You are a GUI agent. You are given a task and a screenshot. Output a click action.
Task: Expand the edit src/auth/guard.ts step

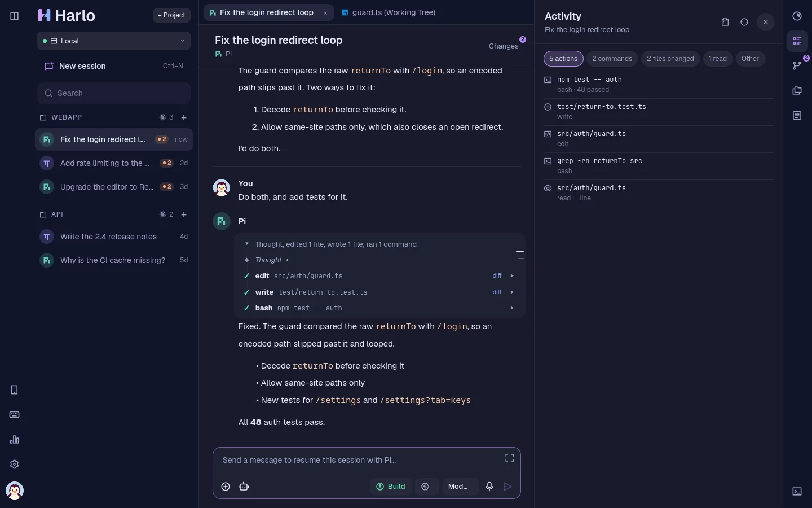(512, 276)
